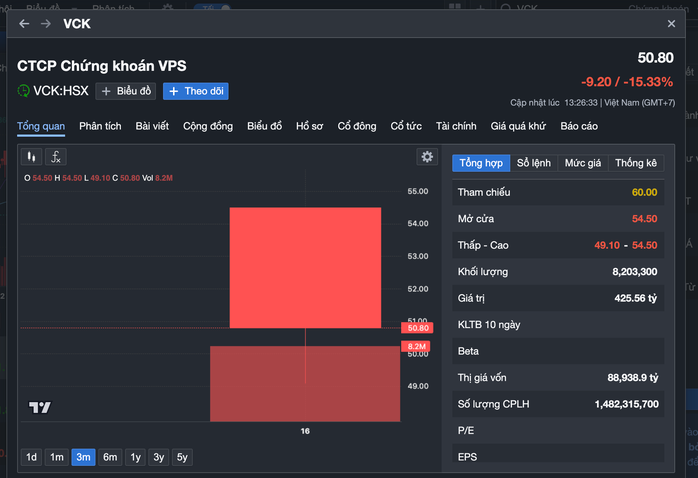The image size is (698, 478).
Task: Show the Thống kê panel tab
Action: point(636,163)
